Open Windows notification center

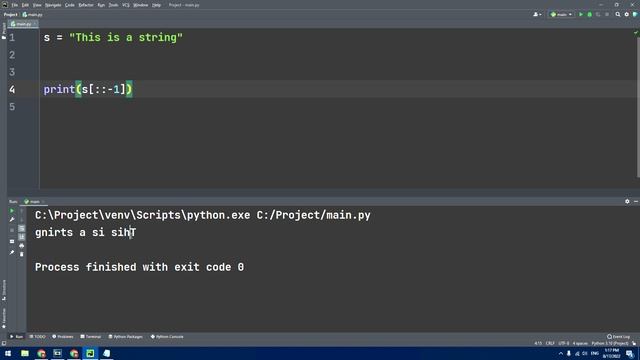coord(630,353)
